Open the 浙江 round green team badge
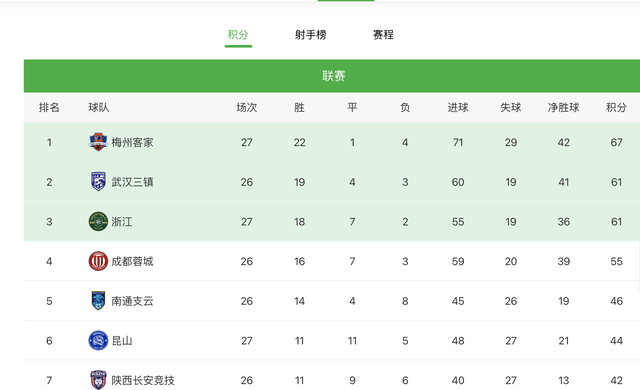The image size is (640, 390). (x=98, y=222)
